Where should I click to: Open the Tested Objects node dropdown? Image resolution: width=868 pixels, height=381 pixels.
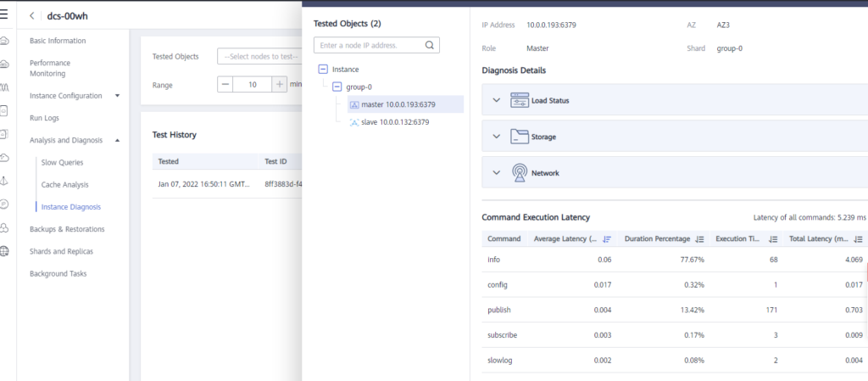coord(260,57)
